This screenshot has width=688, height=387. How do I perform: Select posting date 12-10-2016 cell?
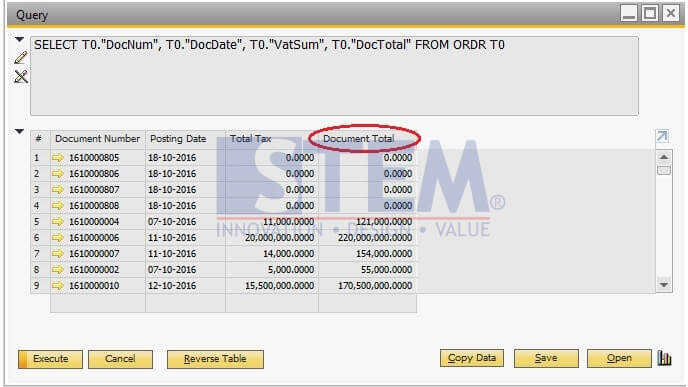pyautogui.click(x=185, y=286)
